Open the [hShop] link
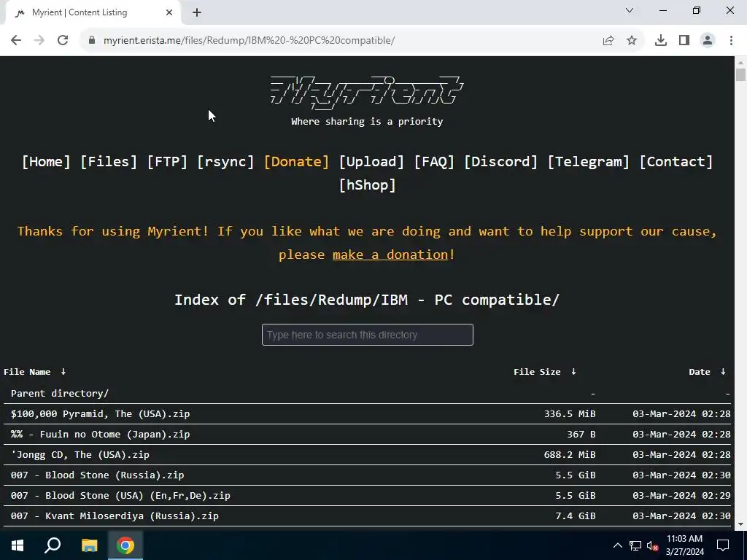This screenshot has height=560, width=747. tap(368, 184)
